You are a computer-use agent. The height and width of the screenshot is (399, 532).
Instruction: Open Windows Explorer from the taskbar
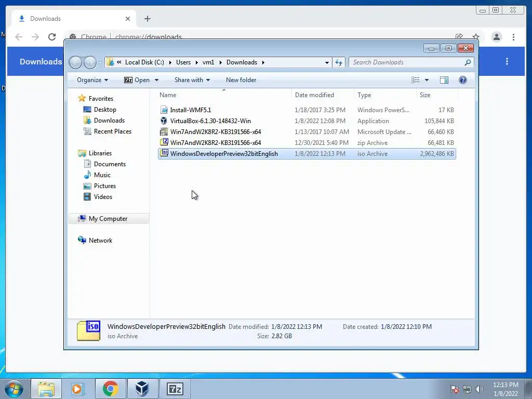[x=46, y=389]
